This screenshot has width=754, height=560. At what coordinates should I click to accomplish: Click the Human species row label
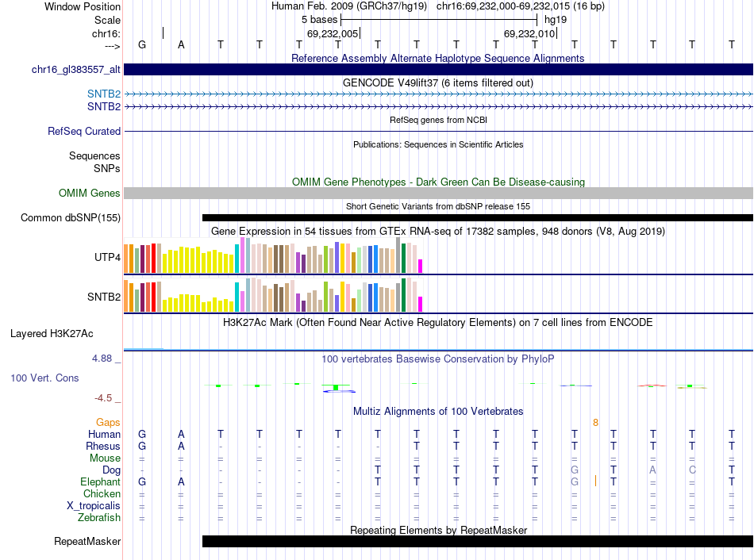104,435
